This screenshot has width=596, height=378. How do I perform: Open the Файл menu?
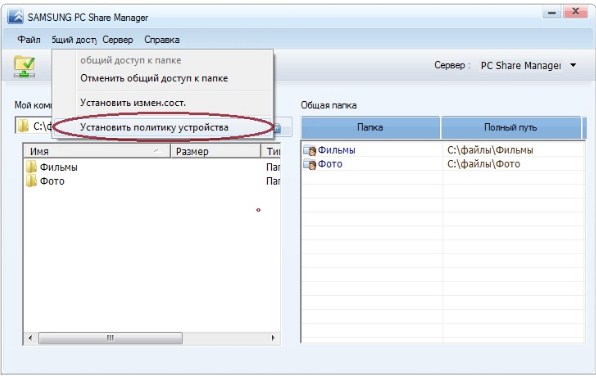29,40
